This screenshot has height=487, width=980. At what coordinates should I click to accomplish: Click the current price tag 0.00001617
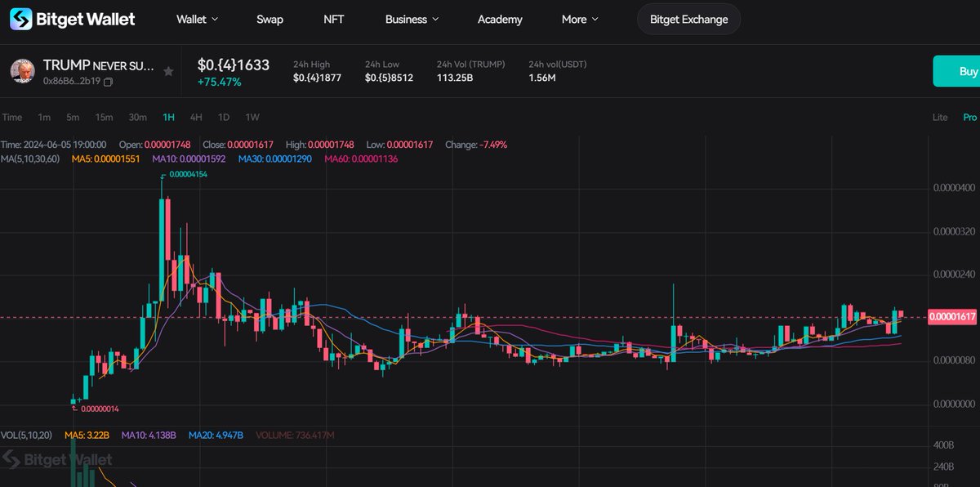[953, 316]
